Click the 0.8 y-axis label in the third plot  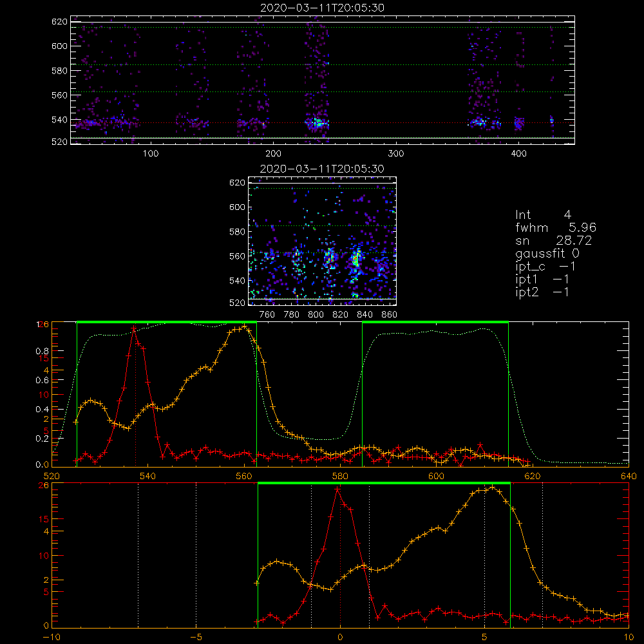tap(43, 351)
